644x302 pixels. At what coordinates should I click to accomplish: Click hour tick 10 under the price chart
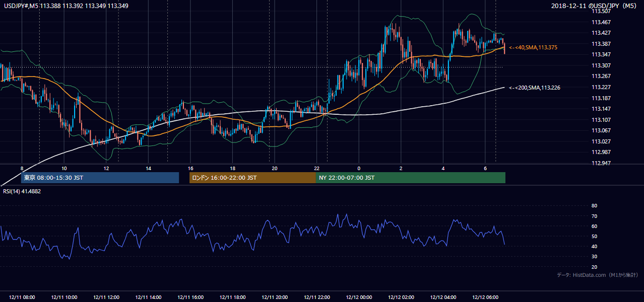(64, 168)
